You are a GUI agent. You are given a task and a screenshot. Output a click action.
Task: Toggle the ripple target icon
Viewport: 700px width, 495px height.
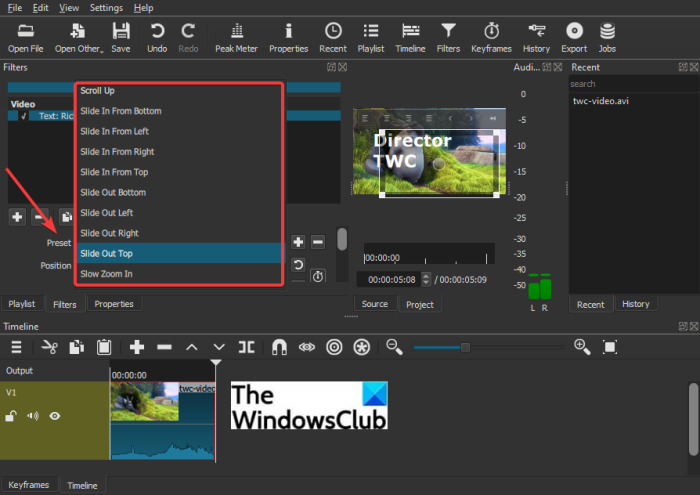pyautogui.click(x=334, y=347)
